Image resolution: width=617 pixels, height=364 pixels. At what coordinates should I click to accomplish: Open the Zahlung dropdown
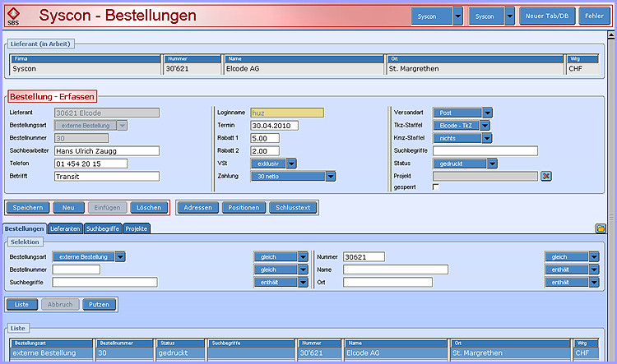click(330, 176)
